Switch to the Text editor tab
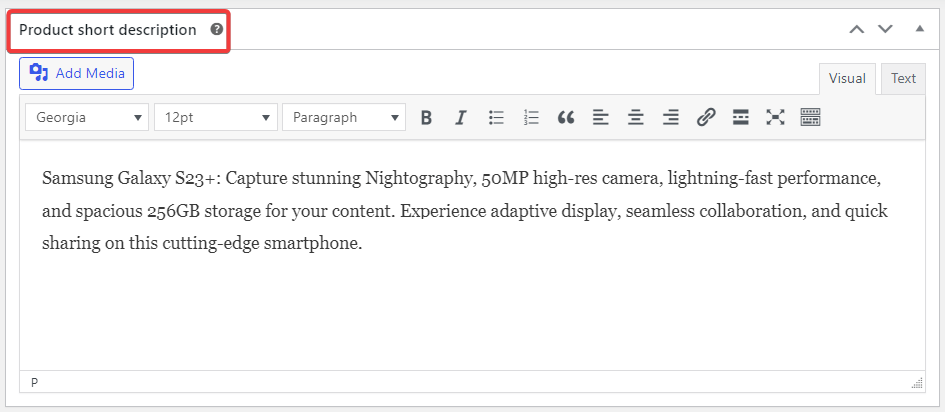 903,79
